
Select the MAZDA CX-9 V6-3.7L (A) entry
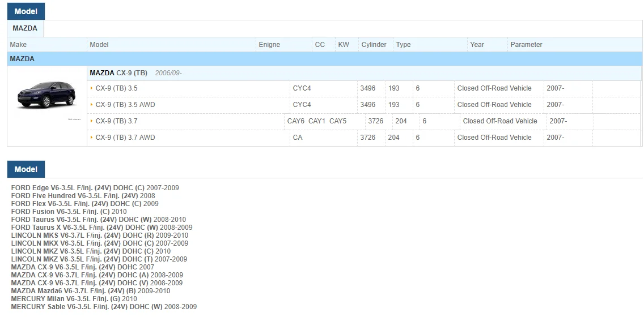click(97, 275)
